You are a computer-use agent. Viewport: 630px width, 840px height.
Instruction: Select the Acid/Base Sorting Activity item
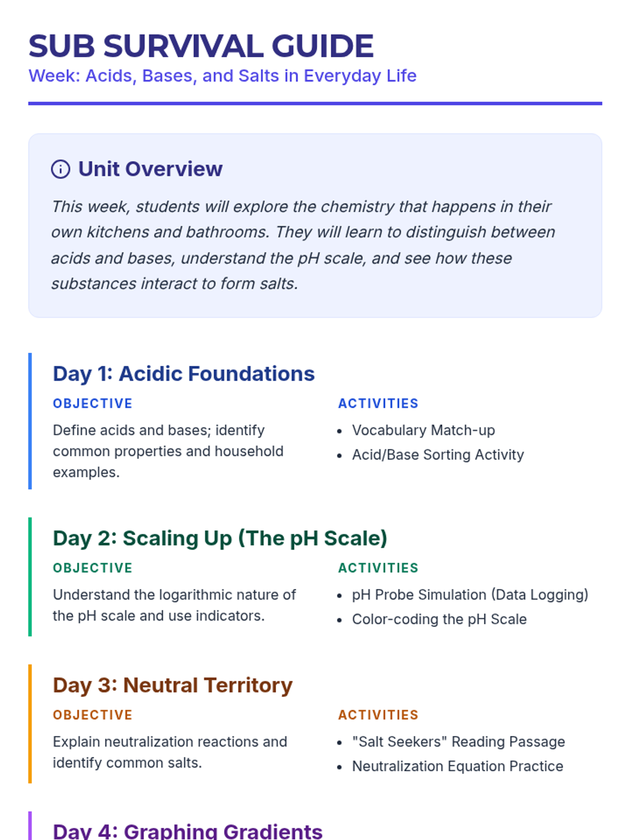click(x=438, y=455)
